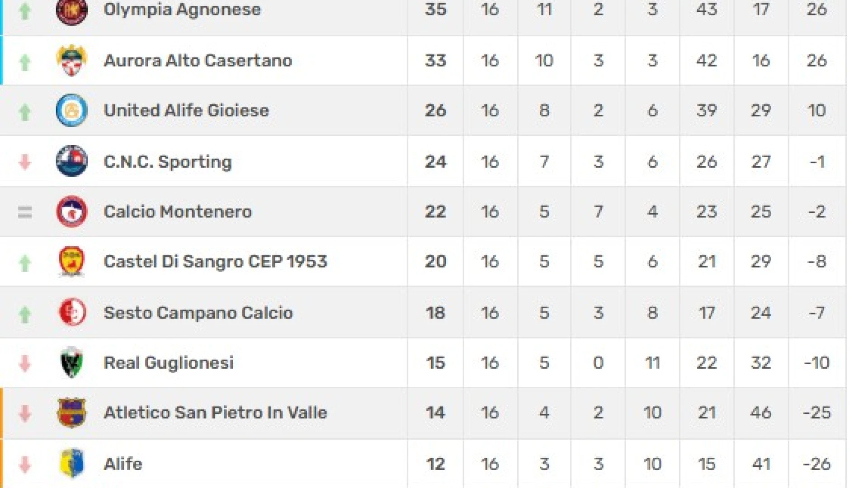Screen dimensions: 868x488
Task: Select the Alife yellow-blue club badge
Action: (x=72, y=463)
